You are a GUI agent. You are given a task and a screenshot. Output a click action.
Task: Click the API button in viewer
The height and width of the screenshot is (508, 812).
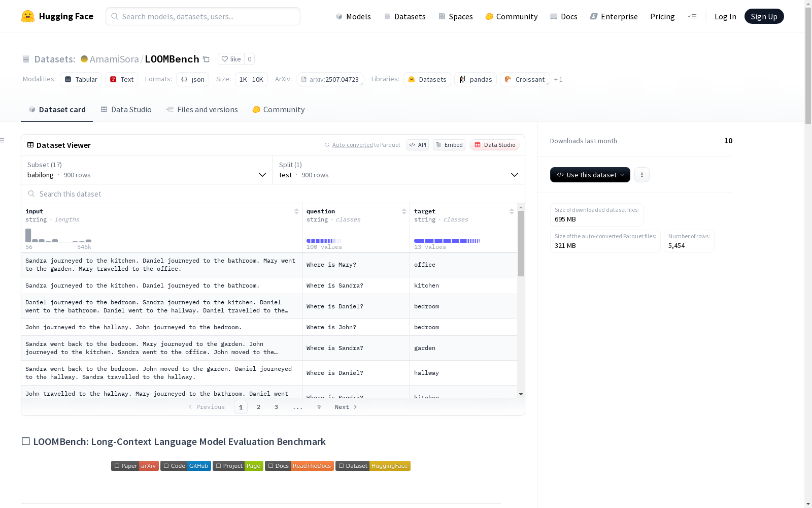click(x=418, y=145)
